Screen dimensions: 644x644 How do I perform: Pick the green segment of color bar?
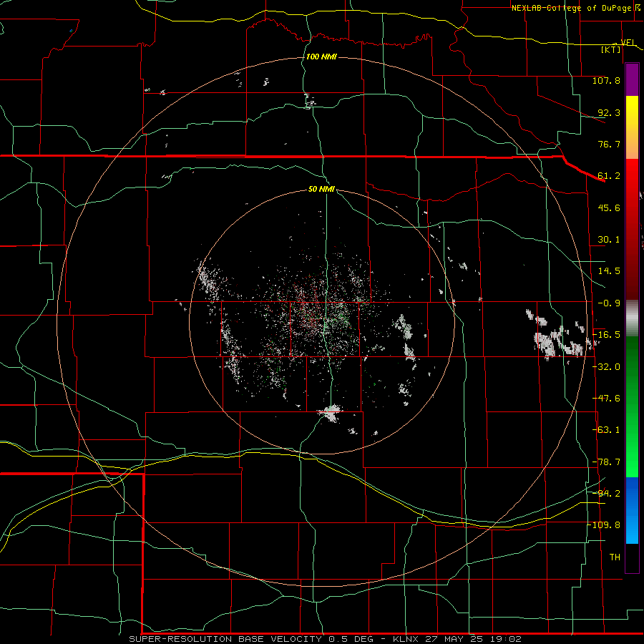632,406
